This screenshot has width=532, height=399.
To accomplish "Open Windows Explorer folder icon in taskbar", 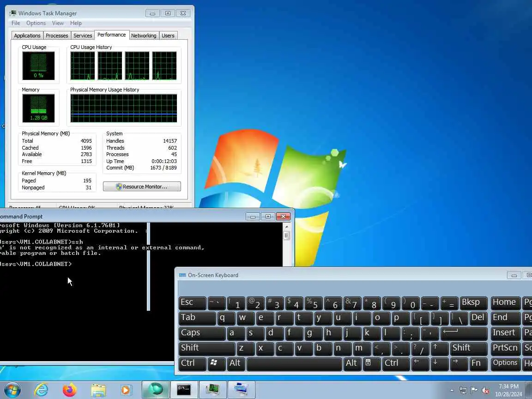I will click(x=98, y=390).
